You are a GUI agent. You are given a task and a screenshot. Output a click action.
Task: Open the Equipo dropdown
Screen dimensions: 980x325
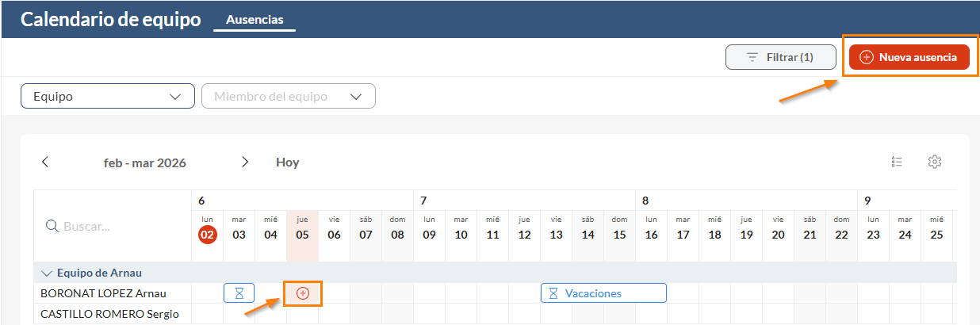click(x=108, y=96)
